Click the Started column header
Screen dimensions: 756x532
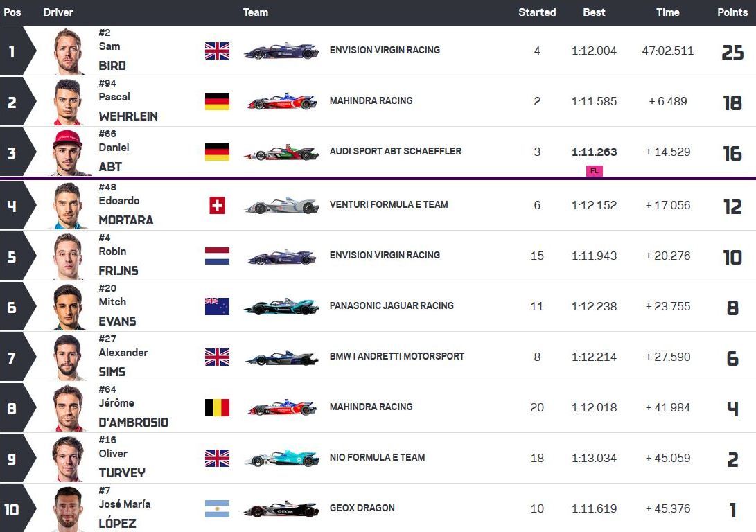point(537,12)
